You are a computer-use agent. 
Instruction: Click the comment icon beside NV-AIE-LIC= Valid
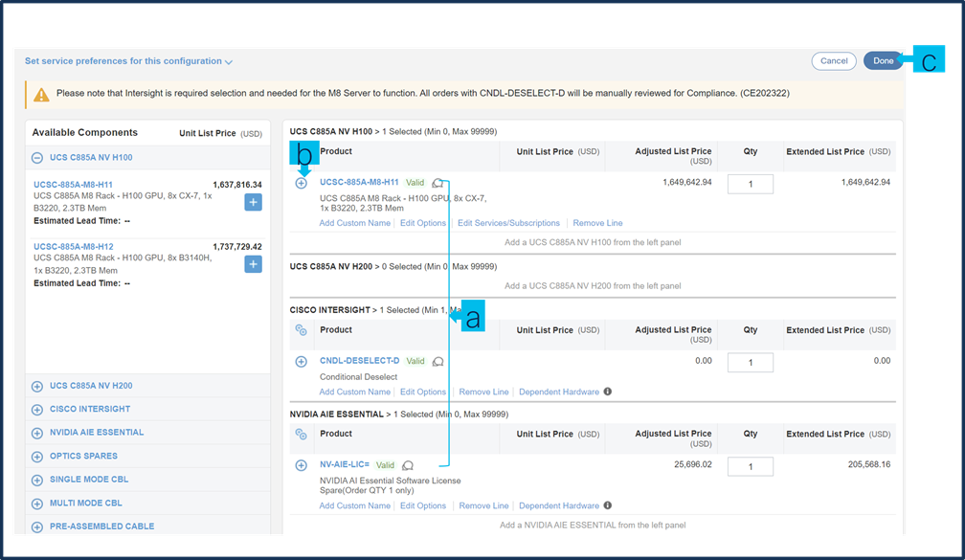408,465
